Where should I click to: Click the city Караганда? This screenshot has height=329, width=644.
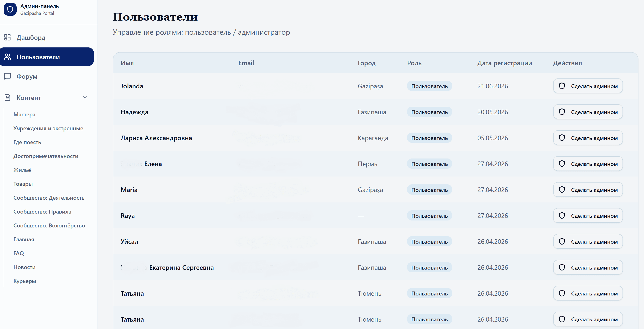[x=373, y=138]
